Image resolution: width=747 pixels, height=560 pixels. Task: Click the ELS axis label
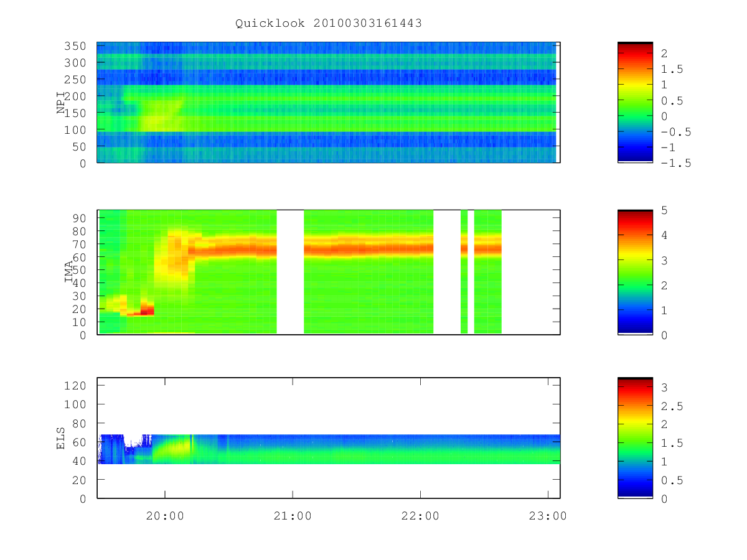pyautogui.click(x=61, y=438)
